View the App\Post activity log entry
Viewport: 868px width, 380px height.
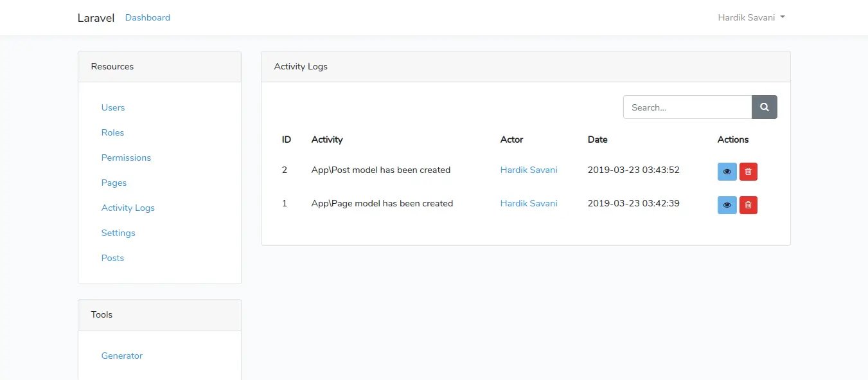pos(727,172)
